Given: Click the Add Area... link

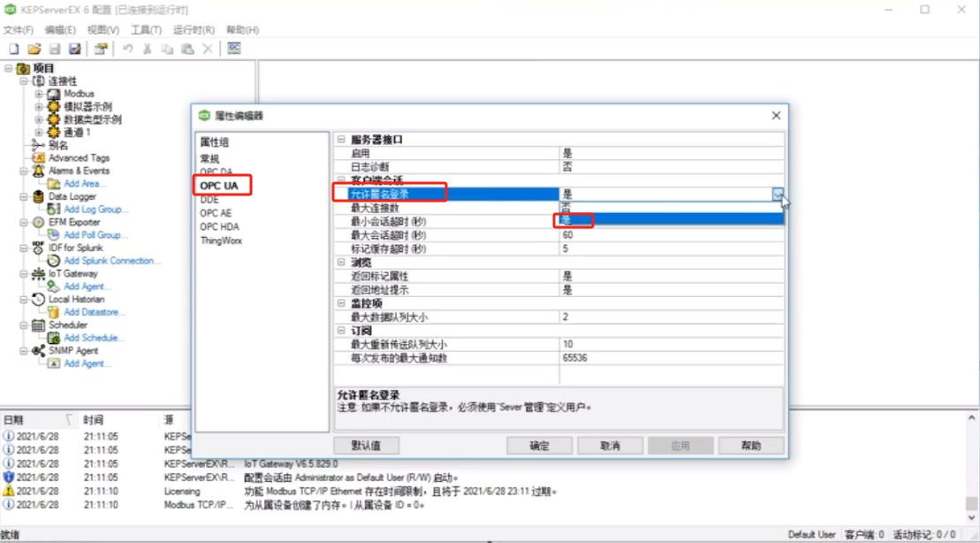Looking at the screenshot, I should [85, 184].
